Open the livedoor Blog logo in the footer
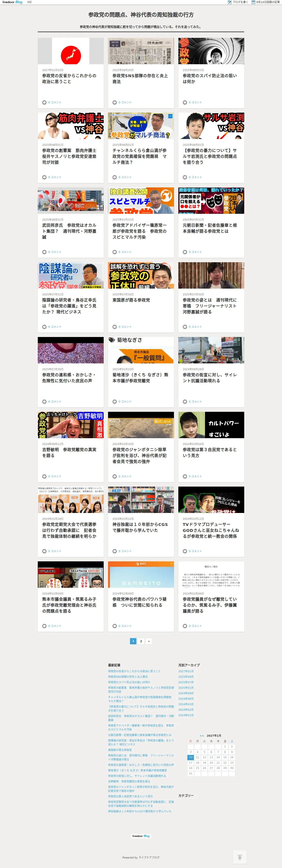 tap(141, 836)
